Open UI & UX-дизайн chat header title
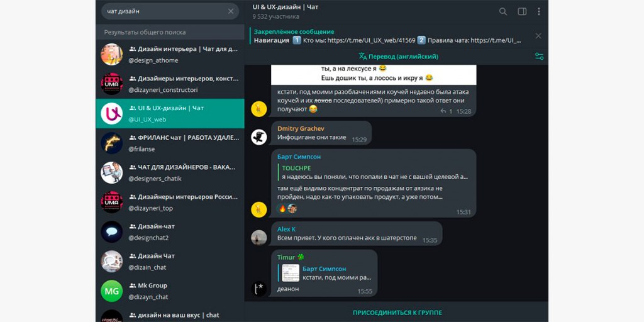Image resolution: width=644 pixels, height=322 pixels. (286, 7)
